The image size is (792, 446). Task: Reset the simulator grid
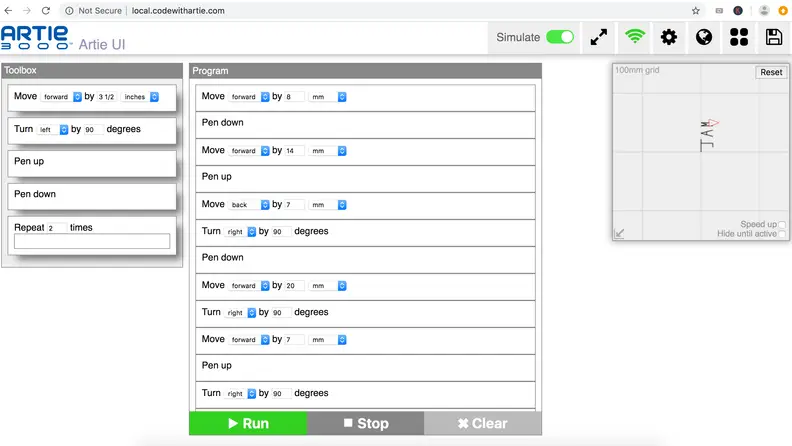pyautogui.click(x=771, y=72)
